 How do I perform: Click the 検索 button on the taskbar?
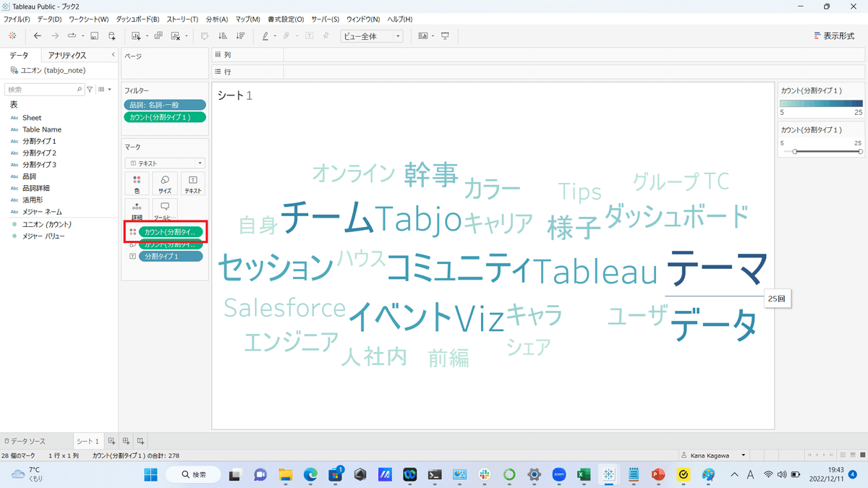pyautogui.click(x=193, y=475)
